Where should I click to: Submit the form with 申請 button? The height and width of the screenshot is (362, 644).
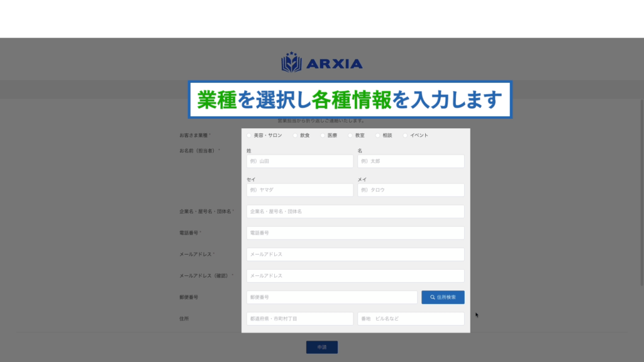[x=322, y=347]
